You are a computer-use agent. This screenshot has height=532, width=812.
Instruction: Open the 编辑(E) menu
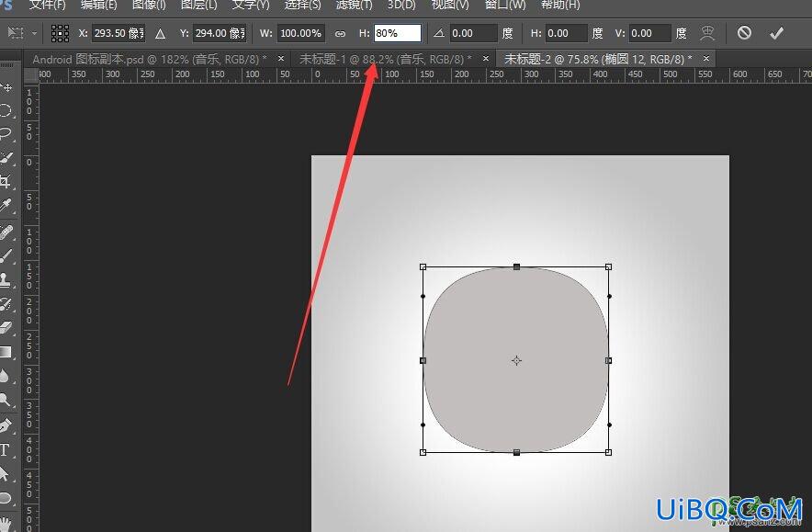[x=98, y=5]
